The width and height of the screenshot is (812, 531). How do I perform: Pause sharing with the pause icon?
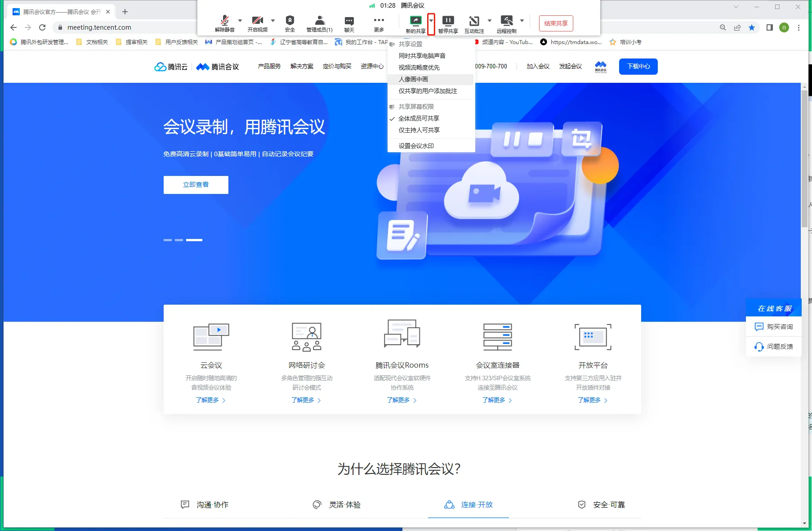(448, 21)
